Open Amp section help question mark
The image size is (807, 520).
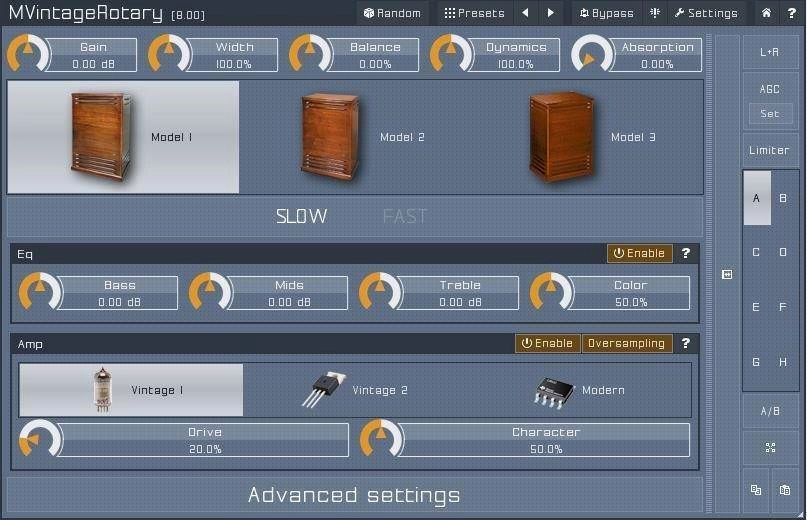[x=686, y=343]
